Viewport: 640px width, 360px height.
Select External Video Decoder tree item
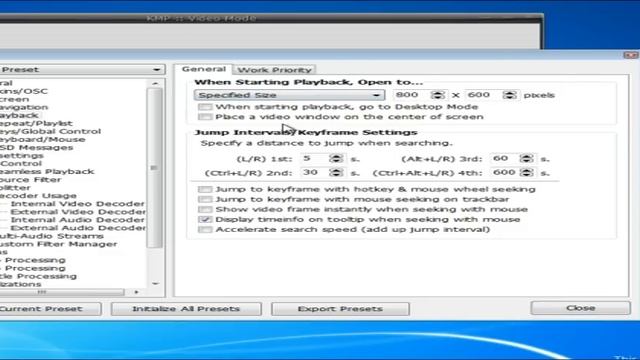click(78, 212)
